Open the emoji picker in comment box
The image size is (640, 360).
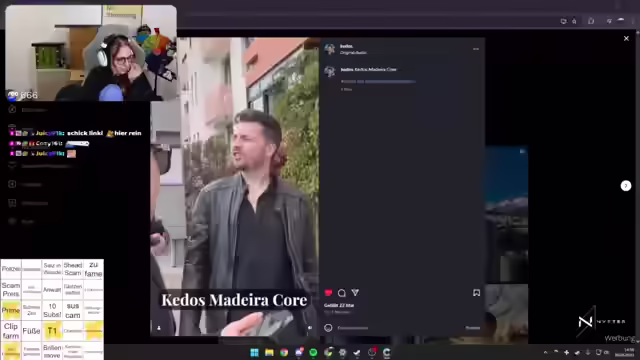328,327
